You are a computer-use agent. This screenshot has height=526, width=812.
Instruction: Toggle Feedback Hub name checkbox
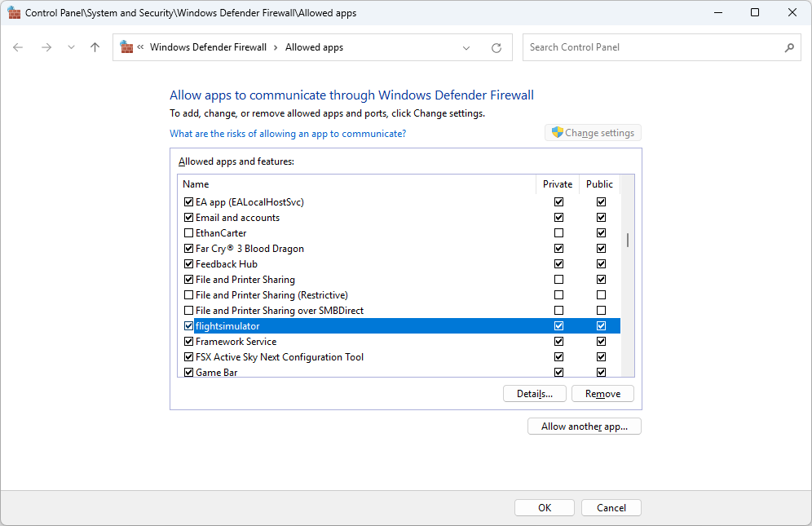188,264
